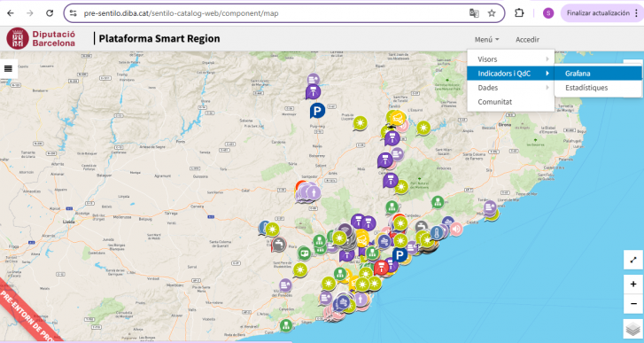This screenshot has height=343, width=644.
Task: Click the green network marker near Arbúcies
Action: tap(438, 202)
